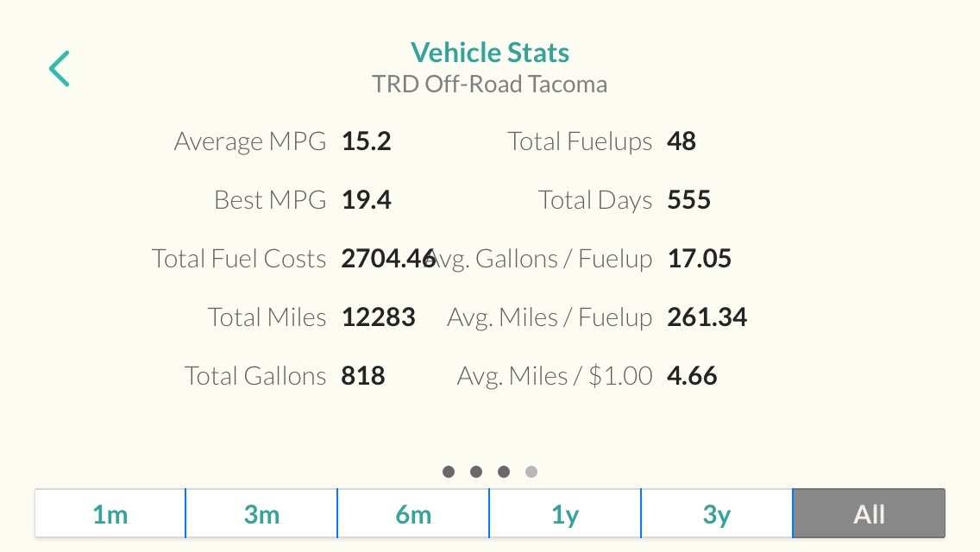Viewport: 980px width, 552px height.
Task: Tap the Avg. Miles / Fuelup value 261.34
Action: [x=707, y=317]
